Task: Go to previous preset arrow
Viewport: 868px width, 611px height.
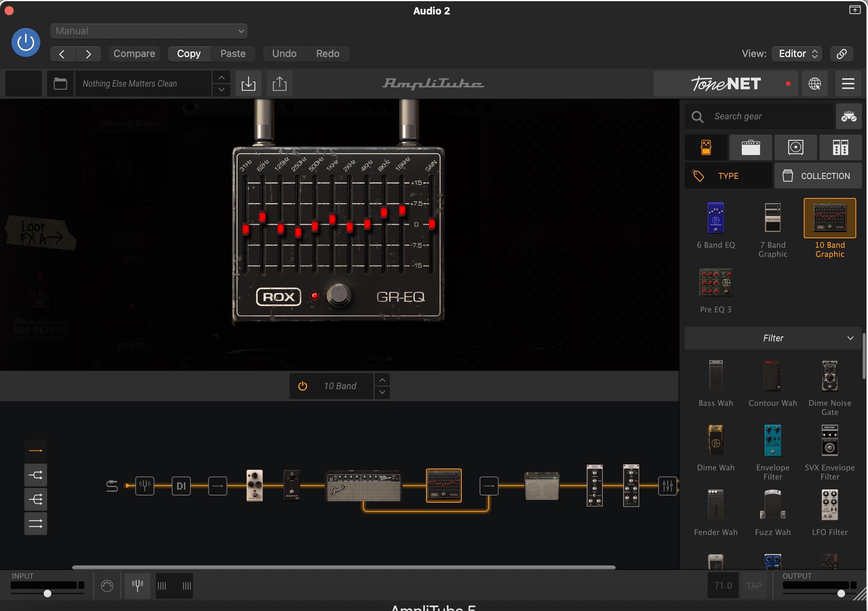Action: point(62,54)
